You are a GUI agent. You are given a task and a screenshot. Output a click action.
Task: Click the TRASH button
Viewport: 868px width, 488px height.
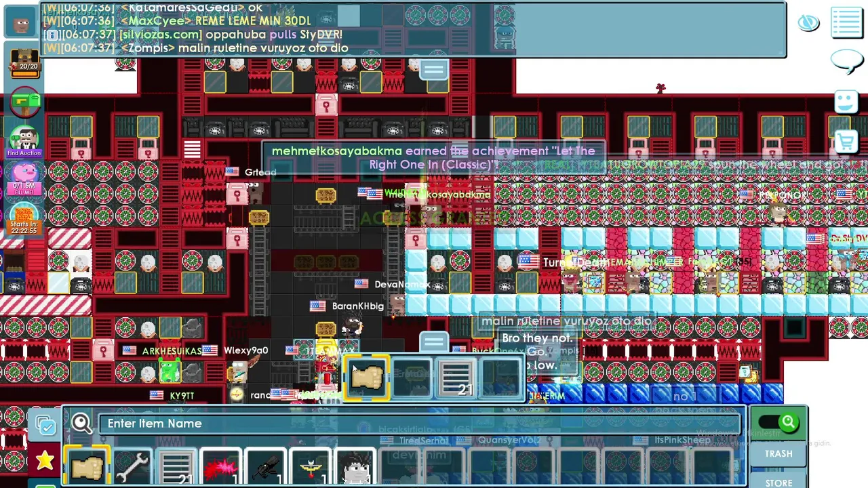pos(778,453)
